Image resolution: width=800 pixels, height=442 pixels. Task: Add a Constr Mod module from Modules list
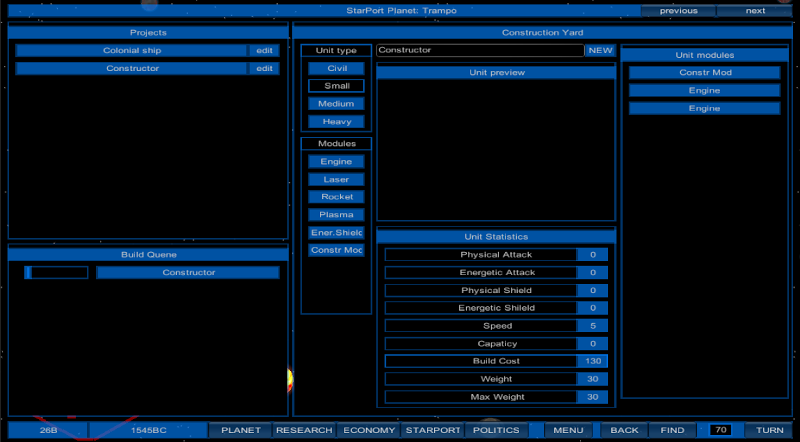coord(336,250)
